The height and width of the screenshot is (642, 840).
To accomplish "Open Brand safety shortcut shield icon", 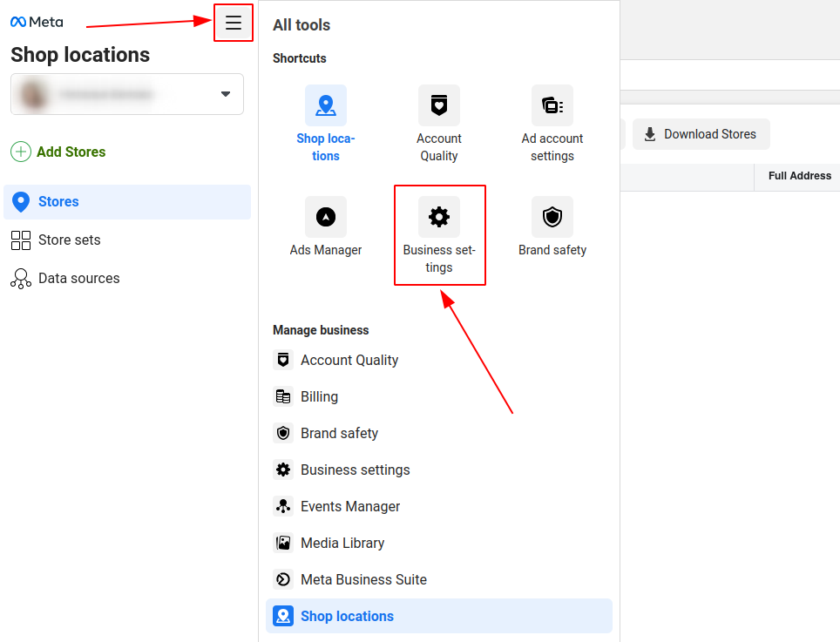I will (x=552, y=217).
